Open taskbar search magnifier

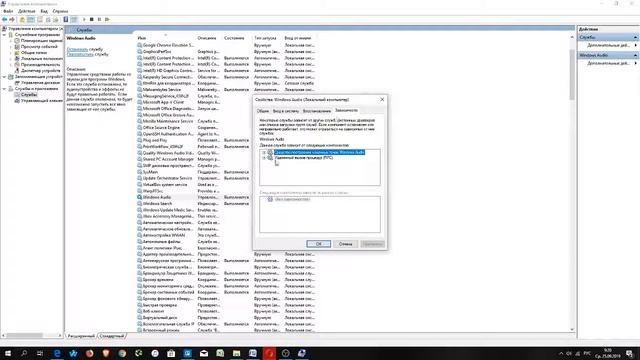point(24,353)
